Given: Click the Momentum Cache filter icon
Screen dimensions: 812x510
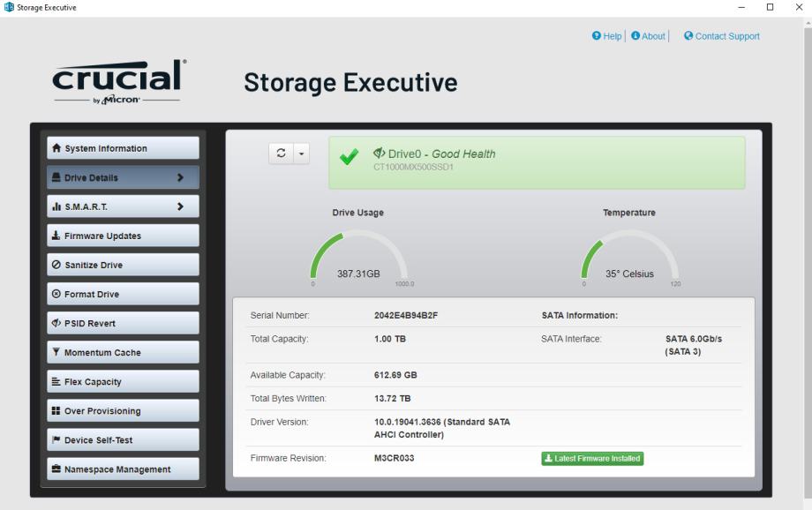Looking at the screenshot, I should click(56, 352).
